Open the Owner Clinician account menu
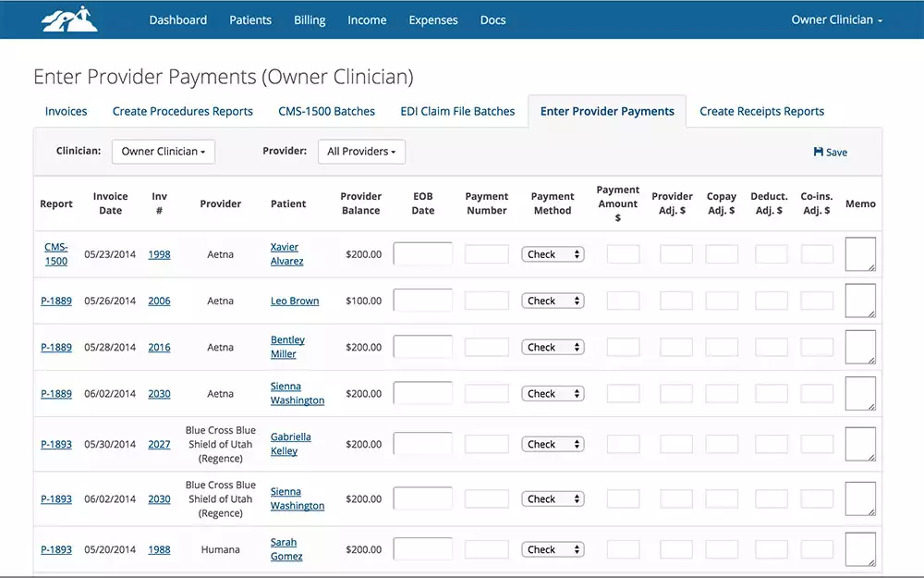This screenshot has width=924, height=578. (x=836, y=20)
